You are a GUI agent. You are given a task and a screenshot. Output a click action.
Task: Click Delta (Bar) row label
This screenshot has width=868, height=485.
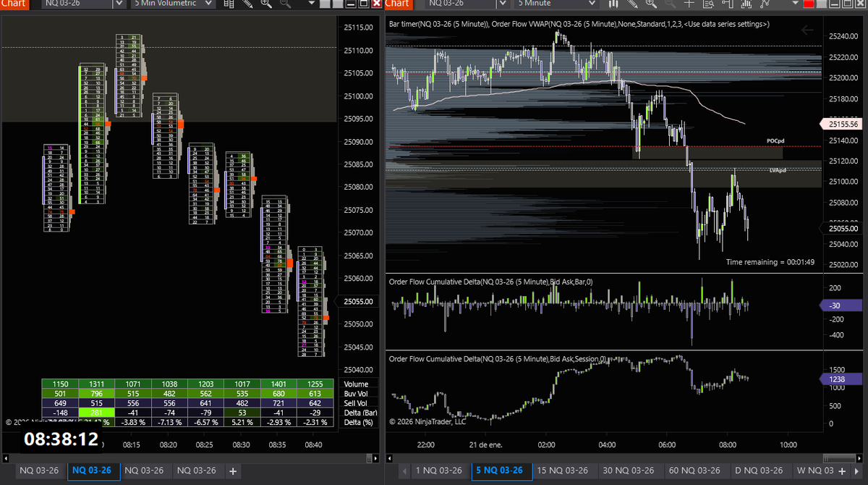360,412
